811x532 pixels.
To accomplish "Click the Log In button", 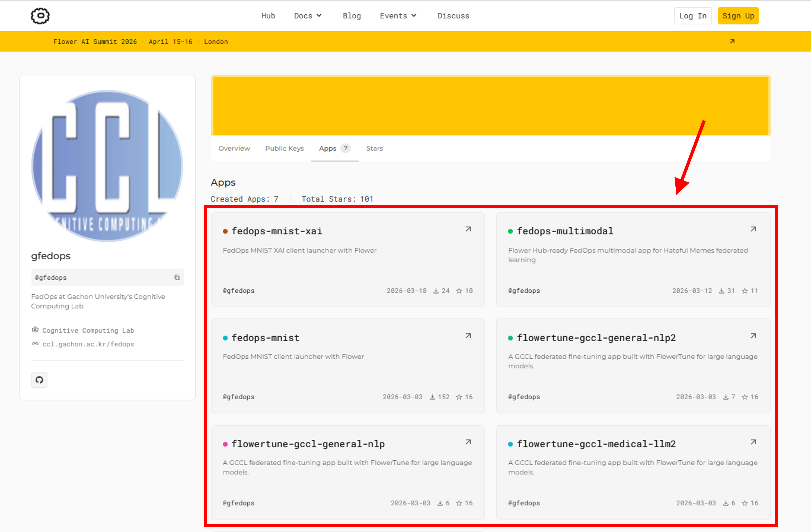I will tap(693, 16).
